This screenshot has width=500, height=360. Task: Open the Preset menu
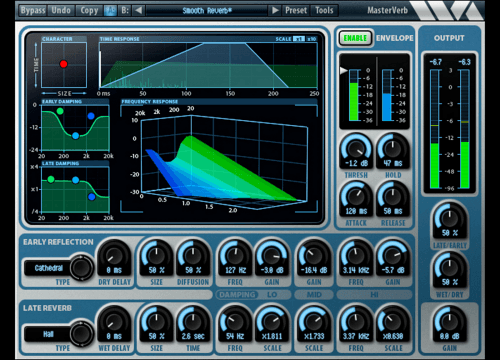tap(296, 10)
